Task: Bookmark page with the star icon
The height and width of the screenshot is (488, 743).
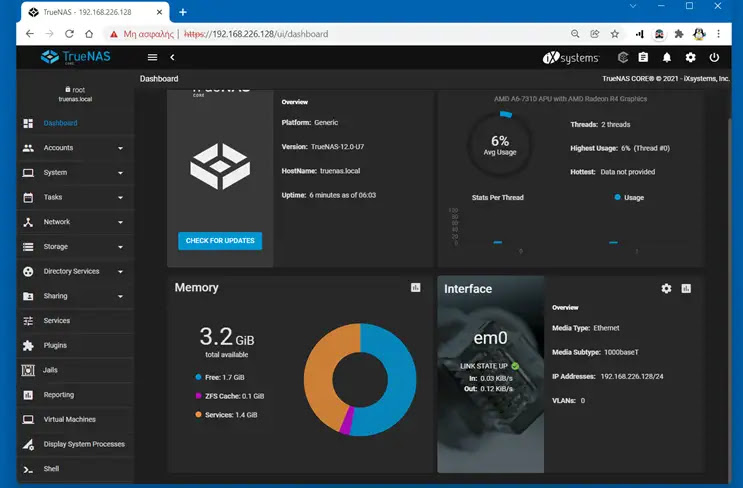Action: pos(615,34)
